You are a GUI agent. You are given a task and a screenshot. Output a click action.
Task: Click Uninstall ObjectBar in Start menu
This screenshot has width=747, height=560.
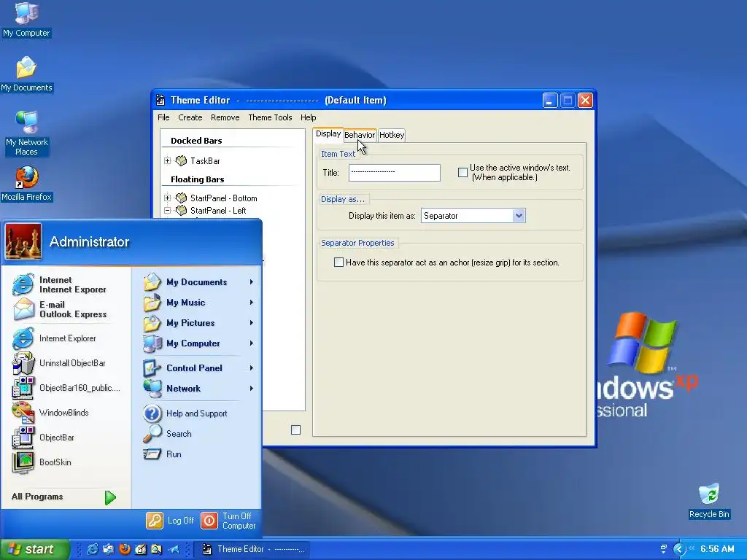pyautogui.click(x=60, y=363)
